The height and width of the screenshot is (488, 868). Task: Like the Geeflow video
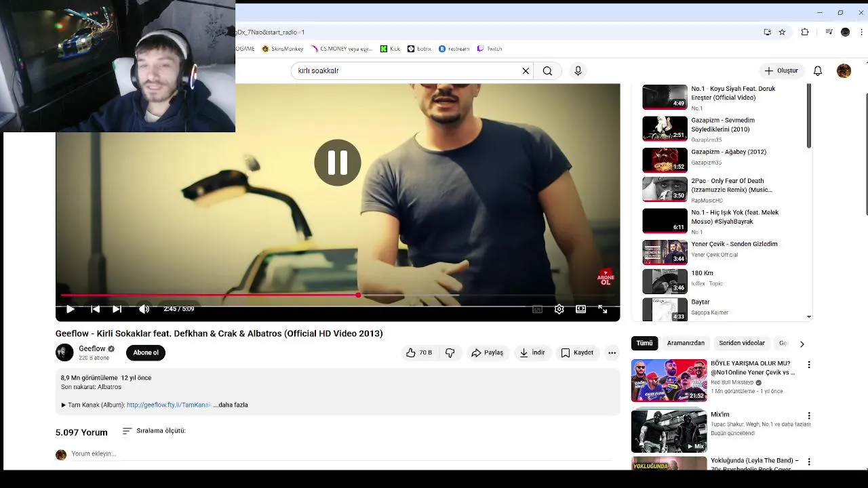click(419, 352)
